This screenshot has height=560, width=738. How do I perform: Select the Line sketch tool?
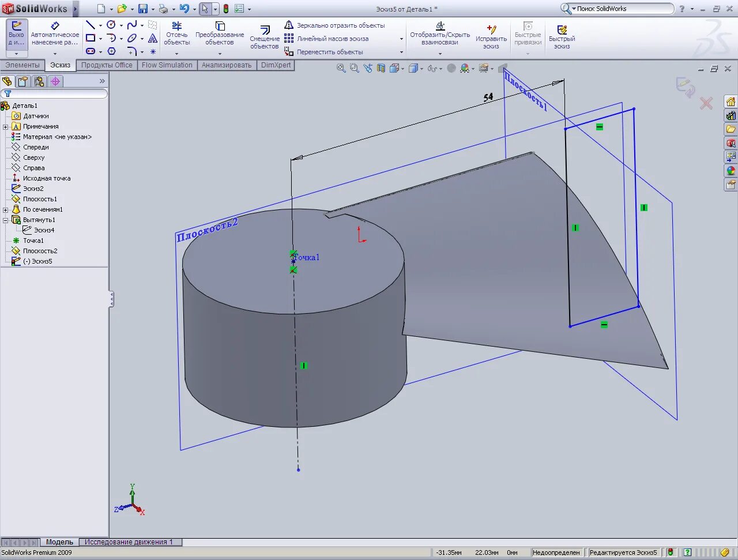[x=91, y=25]
